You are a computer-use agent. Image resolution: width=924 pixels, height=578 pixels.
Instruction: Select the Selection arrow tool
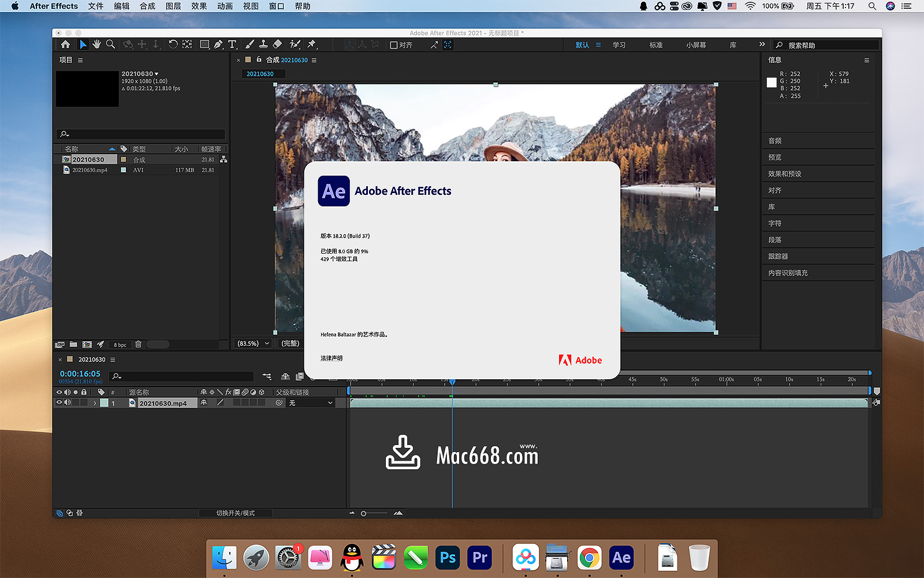[83, 45]
